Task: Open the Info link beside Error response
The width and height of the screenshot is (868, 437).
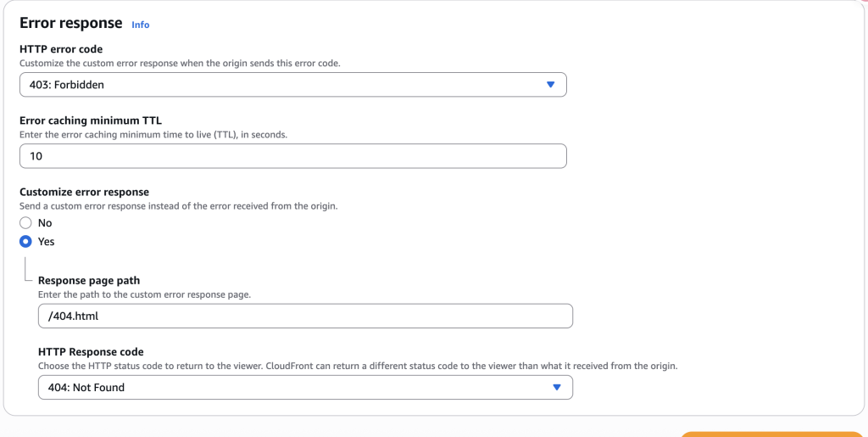Action: coord(140,25)
